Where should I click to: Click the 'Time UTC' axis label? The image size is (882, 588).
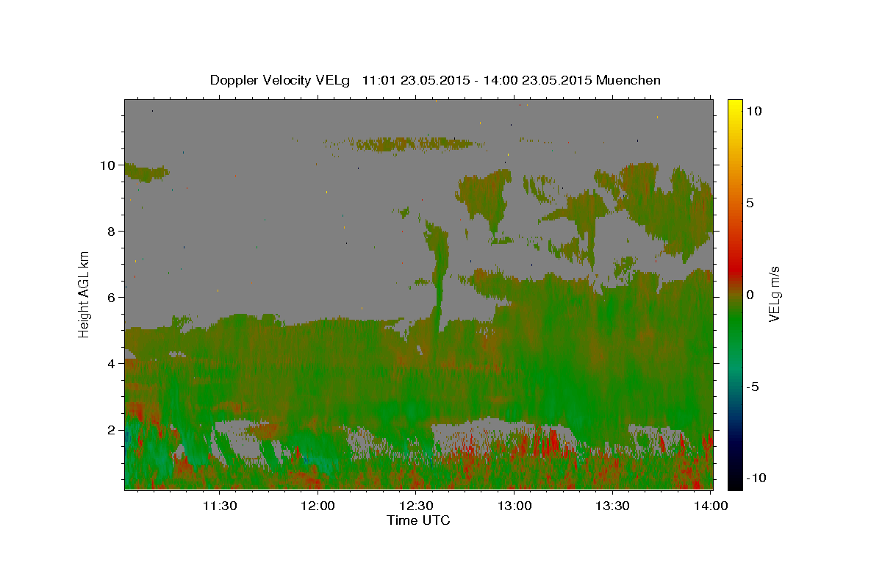pyautogui.click(x=418, y=520)
